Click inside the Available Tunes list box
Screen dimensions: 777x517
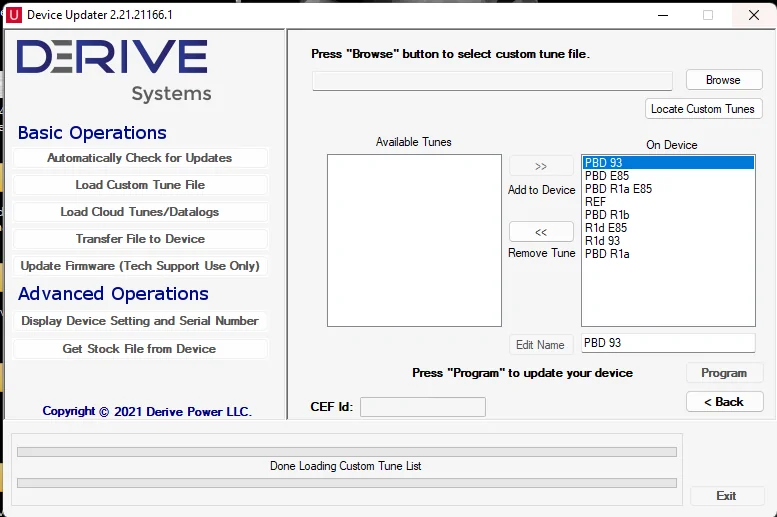tap(414, 240)
